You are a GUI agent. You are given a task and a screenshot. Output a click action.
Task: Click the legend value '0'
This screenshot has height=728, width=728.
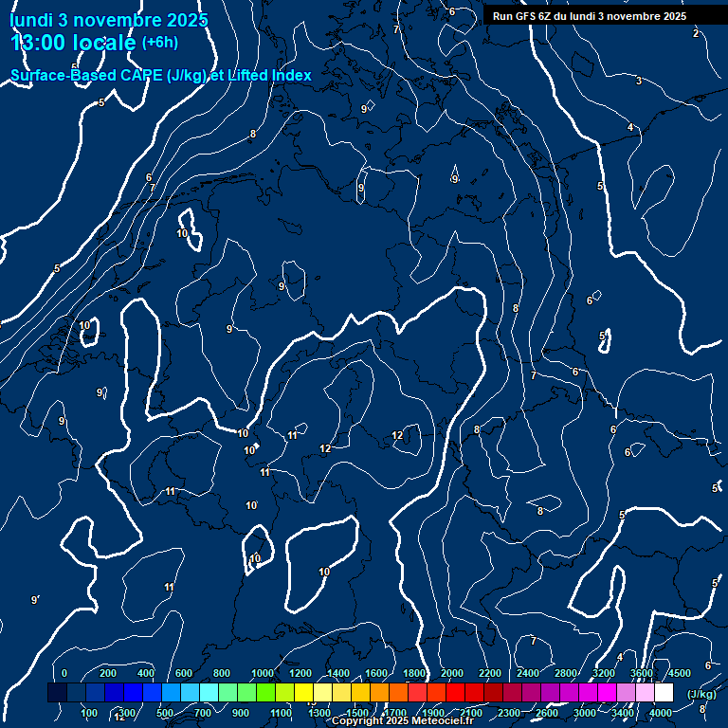coord(64,673)
